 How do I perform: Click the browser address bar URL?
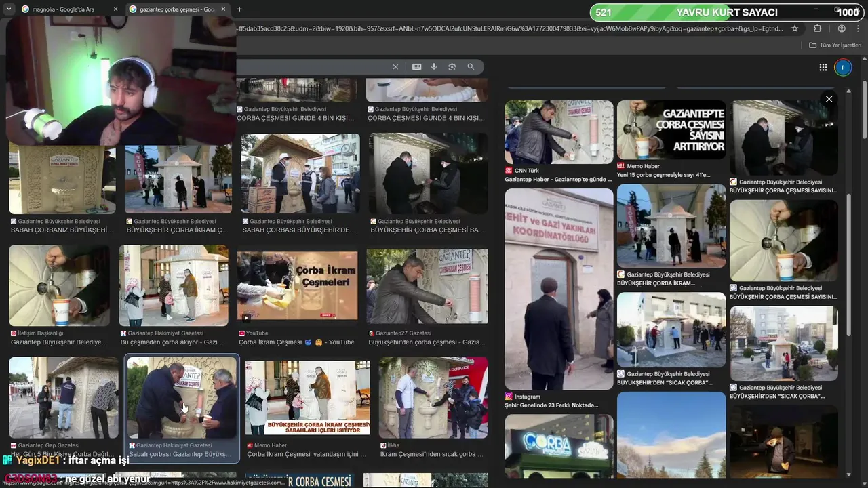[x=509, y=28]
